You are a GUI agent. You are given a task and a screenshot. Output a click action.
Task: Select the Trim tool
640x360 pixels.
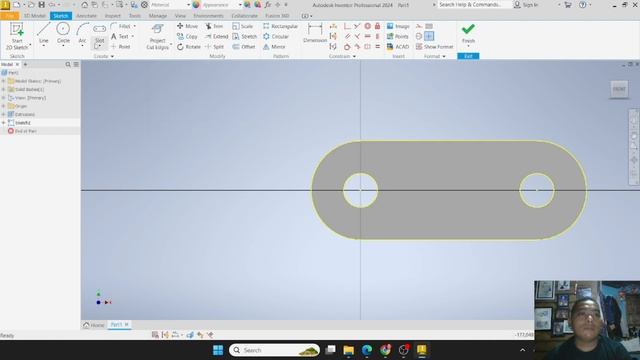(x=214, y=26)
